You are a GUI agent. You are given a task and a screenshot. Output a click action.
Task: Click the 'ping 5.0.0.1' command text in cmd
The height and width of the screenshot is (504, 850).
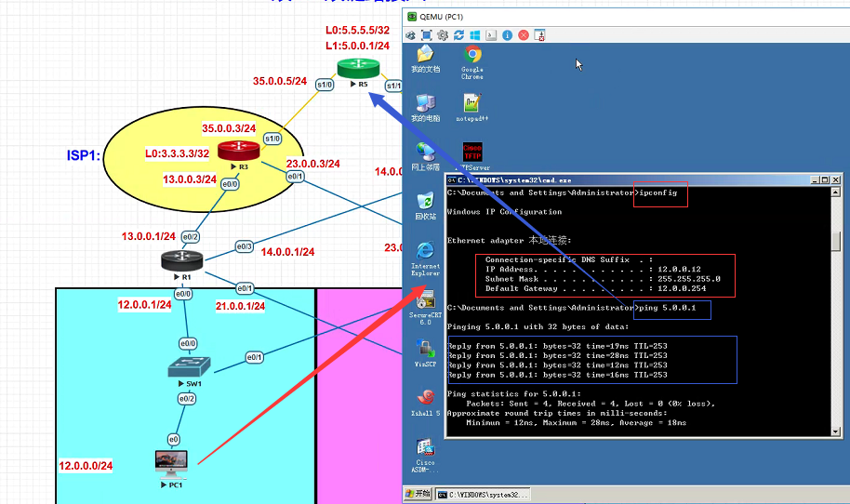668,308
